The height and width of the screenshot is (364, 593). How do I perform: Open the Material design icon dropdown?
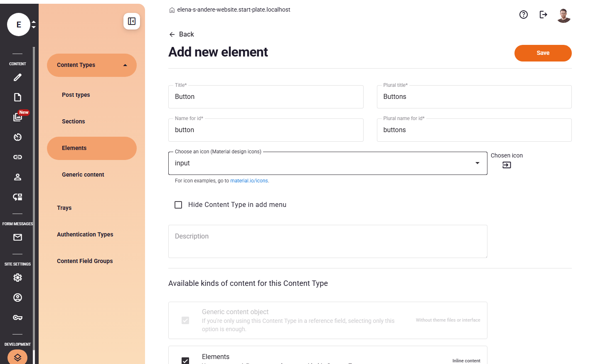pyautogui.click(x=477, y=163)
